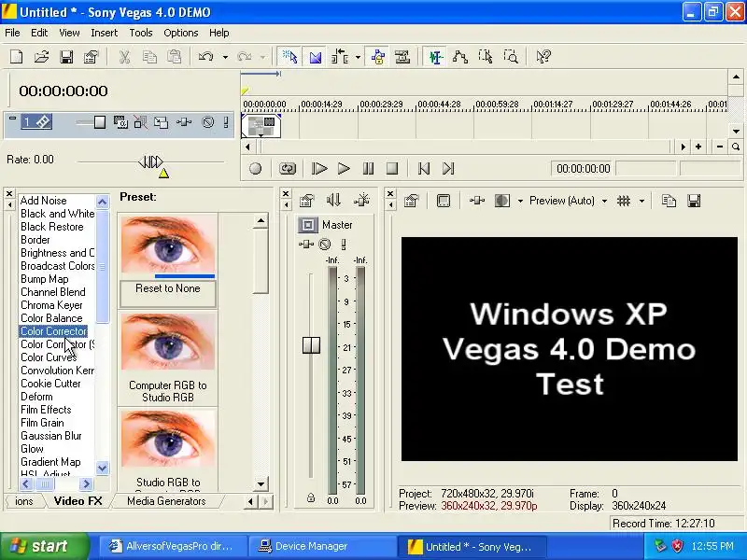This screenshot has width=747, height=560.
Task: Toggle lock envelopes to events
Action: click(x=378, y=57)
